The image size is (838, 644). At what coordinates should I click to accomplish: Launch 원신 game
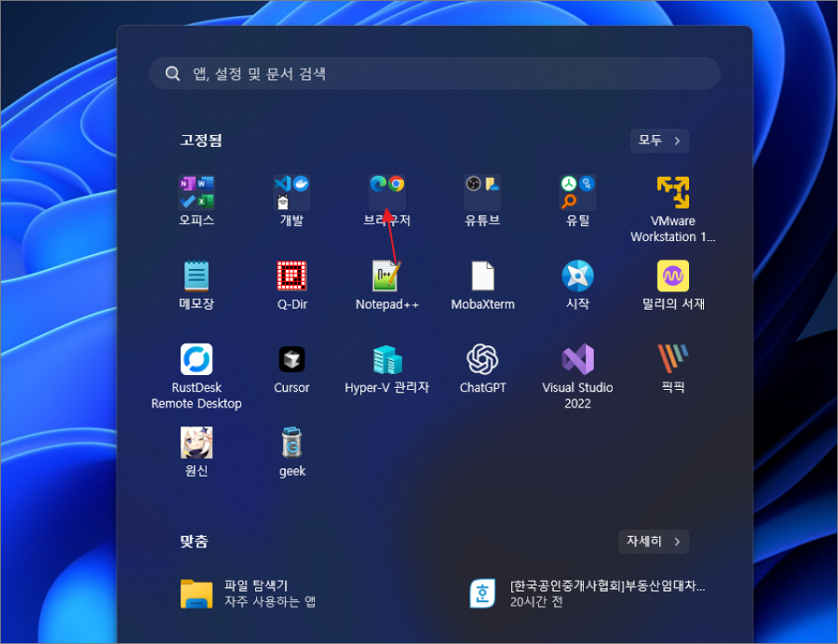(x=196, y=451)
